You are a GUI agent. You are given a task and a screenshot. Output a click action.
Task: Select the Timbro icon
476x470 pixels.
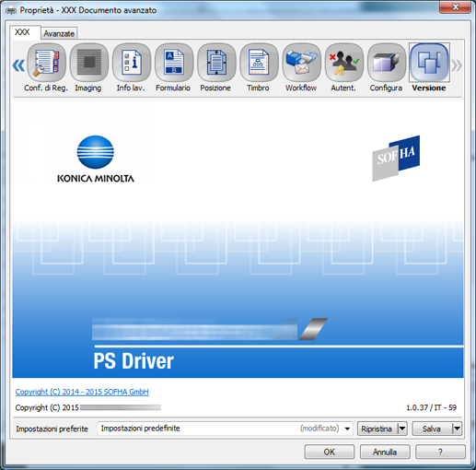(x=259, y=63)
